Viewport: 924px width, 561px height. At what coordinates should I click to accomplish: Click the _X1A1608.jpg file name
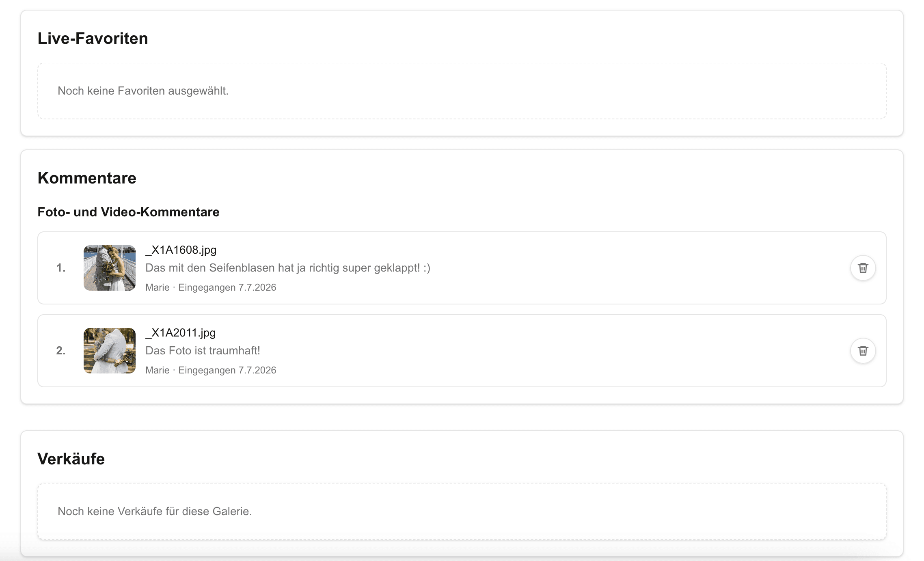[181, 250]
